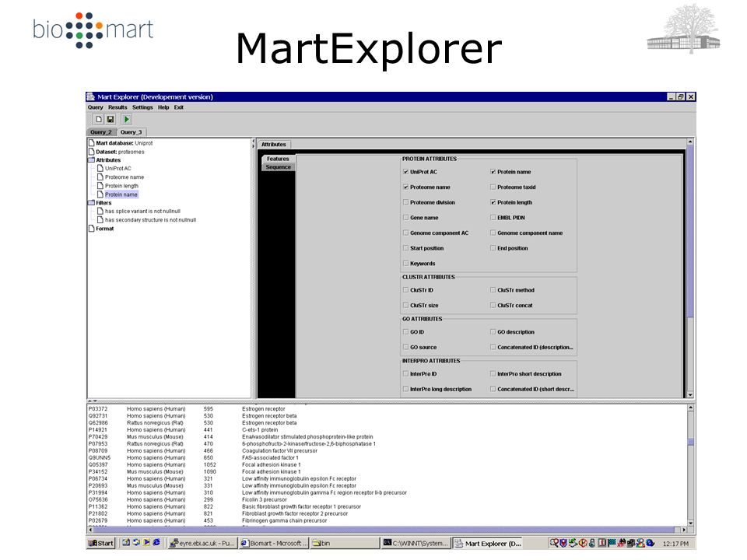The width and height of the screenshot is (747, 560).
Task: Check the GO ID checkbox
Action: click(406, 332)
